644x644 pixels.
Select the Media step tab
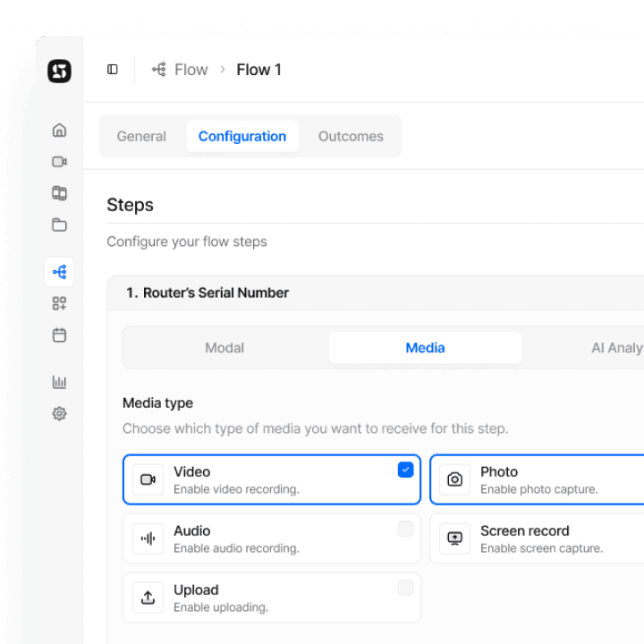tap(425, 348)
